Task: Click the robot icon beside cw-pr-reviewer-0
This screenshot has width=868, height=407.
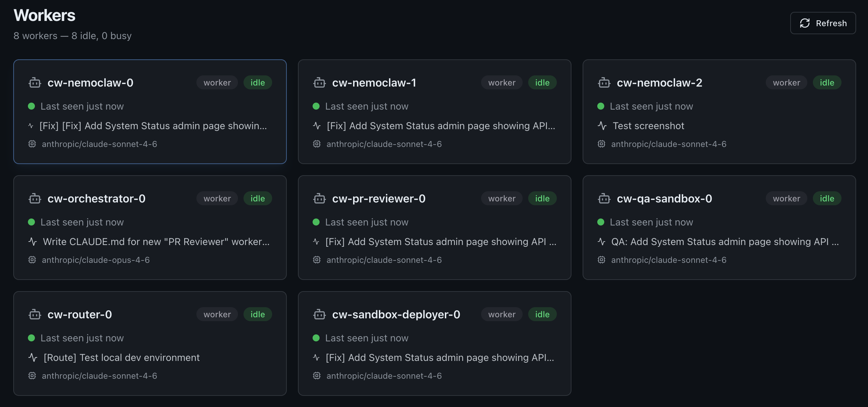Action: pyautogui.click(x=319, y=199)
